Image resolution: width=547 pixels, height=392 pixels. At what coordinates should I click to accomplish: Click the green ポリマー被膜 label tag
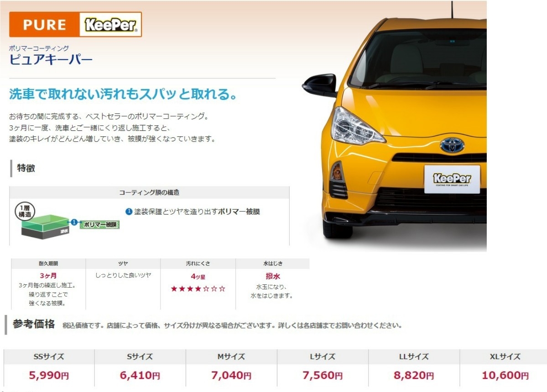(100, 225)
